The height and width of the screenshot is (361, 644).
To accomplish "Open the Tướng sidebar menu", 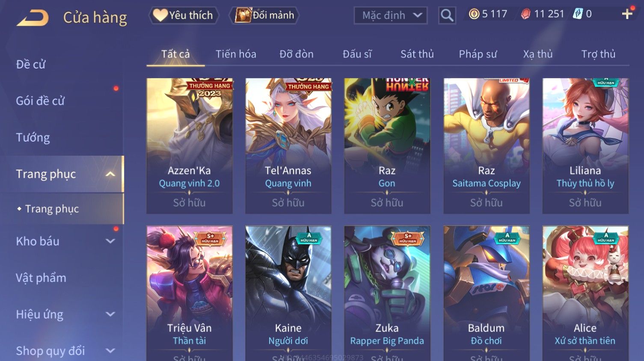I will click(33, 137).
